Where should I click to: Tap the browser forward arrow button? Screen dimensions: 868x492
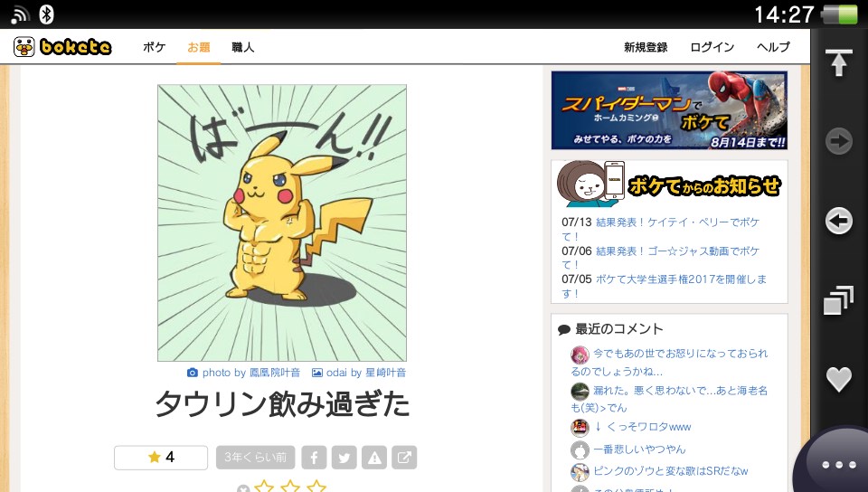pos(839,141)
